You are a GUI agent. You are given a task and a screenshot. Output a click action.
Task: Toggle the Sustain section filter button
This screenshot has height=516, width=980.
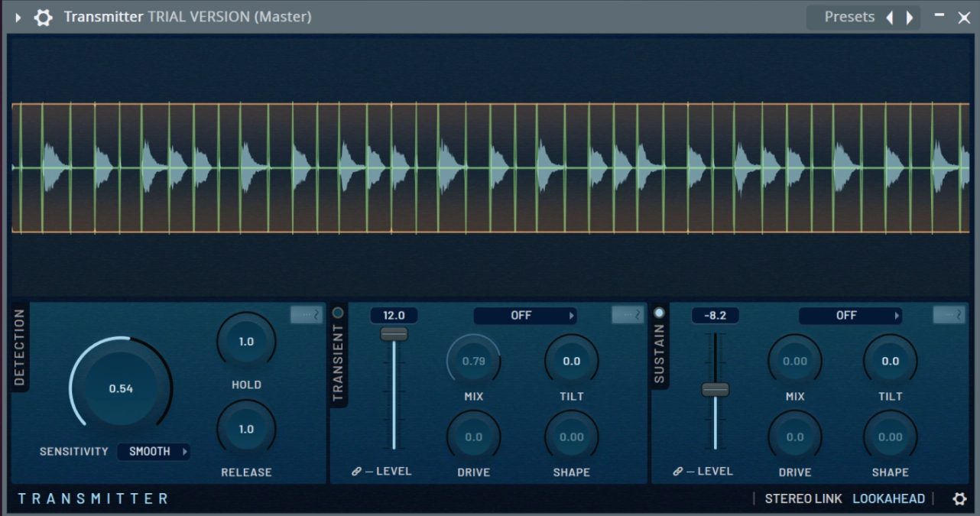click(949, 315)
